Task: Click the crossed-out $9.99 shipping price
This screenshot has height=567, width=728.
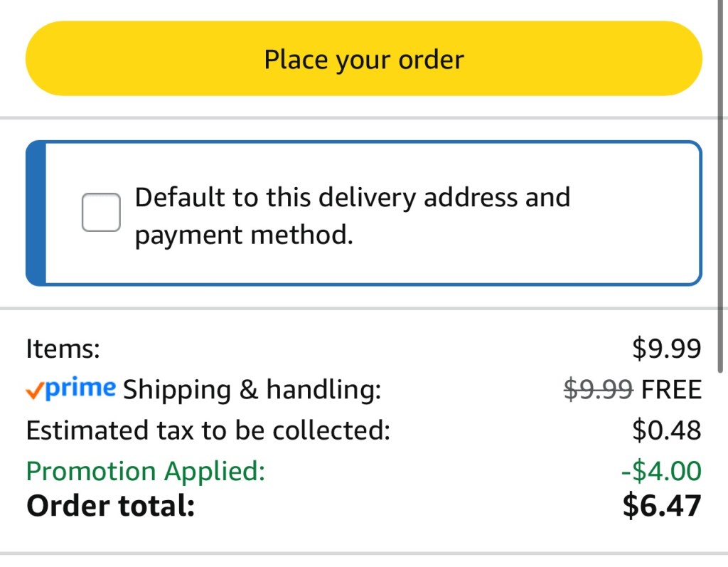Action: (598, 390)
